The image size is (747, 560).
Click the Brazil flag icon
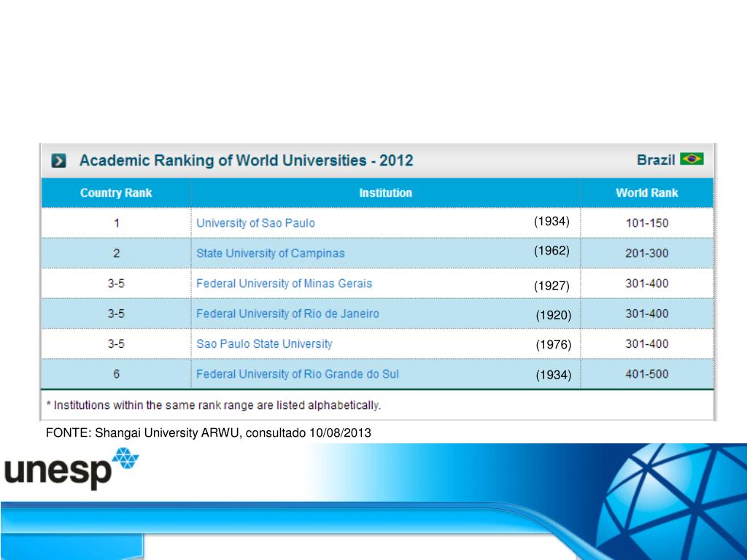[x=692, y=158]
